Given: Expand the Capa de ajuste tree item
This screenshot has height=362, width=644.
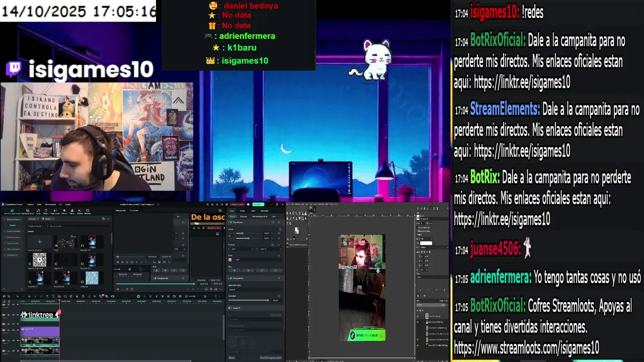Looking at the screenshot, I should click(x=13, y=243).
